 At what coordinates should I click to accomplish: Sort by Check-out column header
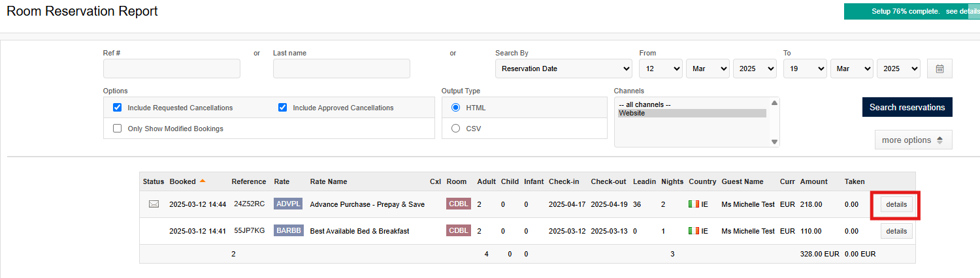tap(610, 181)
